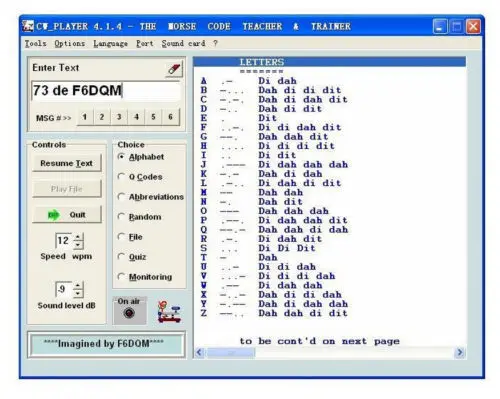Open the Tools menu
This screenshot has height=399, width=500.
(35, 43)
